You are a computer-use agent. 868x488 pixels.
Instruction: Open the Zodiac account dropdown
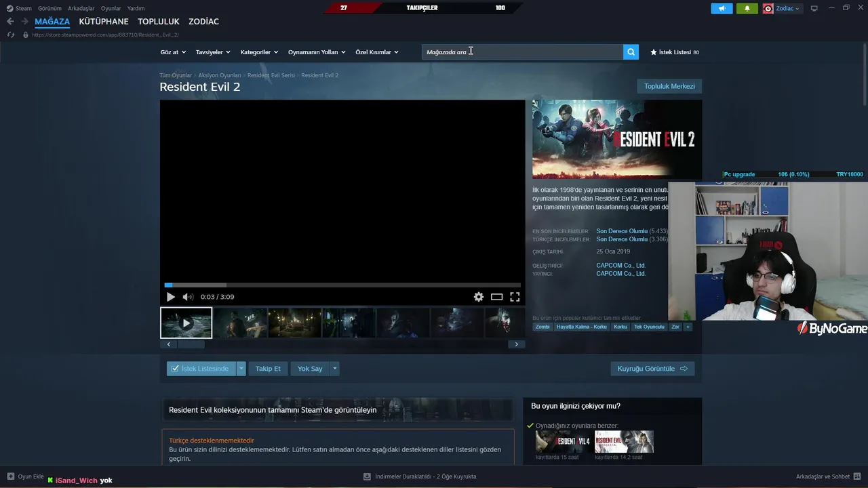click(x=782, y=8)
